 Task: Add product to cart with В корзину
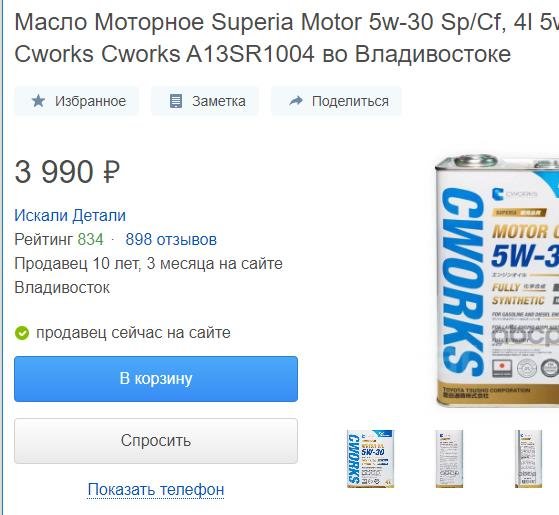pyautogui.click(x=156, y=379)
